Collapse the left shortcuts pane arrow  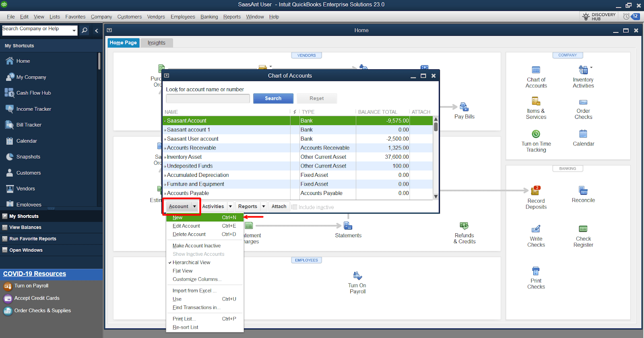coord(97,30)
